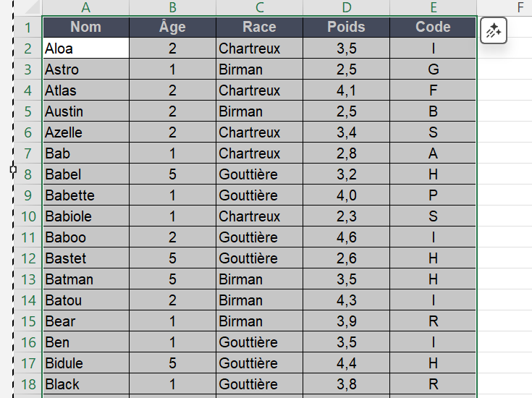
Task: Click the 'Race' header cell
Action: click(259, 27)
